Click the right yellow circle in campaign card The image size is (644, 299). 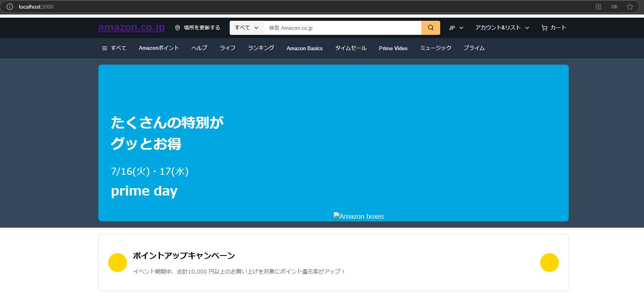coord(550,263)
